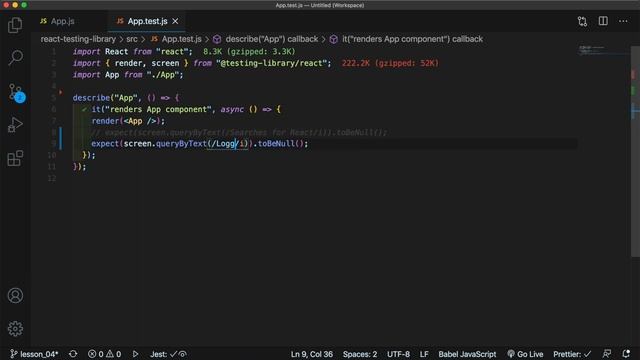Click the /Logg/i regex text
Image resolution: width=640 pixels, height=360 pixels.
[x=229, y=144]
